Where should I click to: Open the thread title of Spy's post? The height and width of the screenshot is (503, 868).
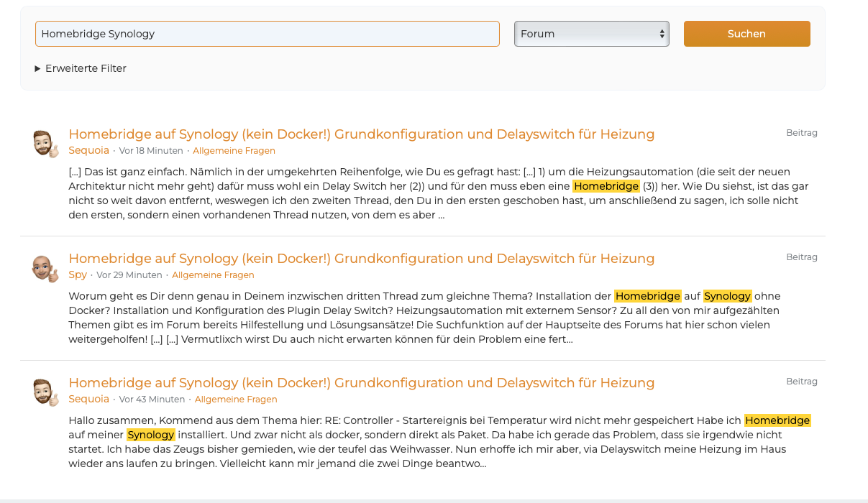tap(361, 259)
